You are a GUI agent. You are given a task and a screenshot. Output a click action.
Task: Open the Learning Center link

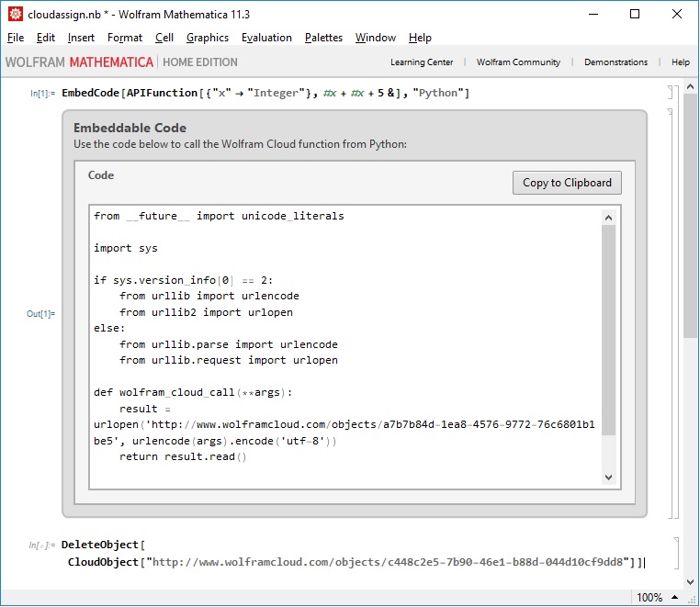coord(422,62)
